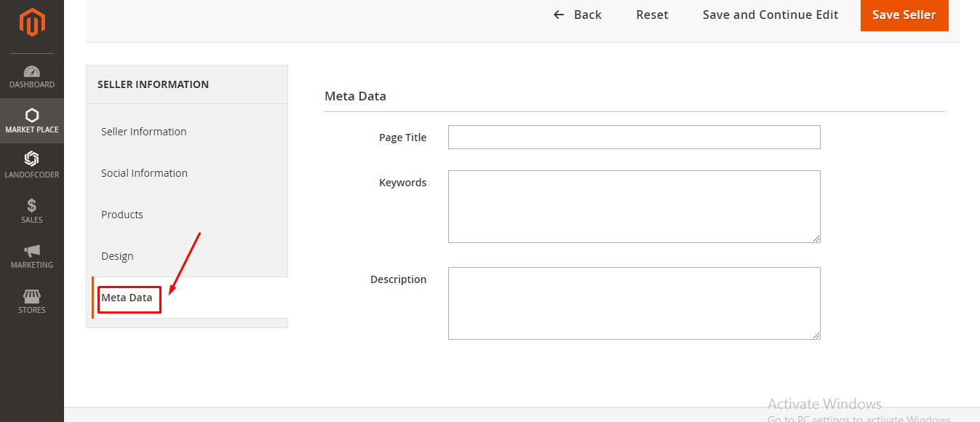Screen dimensions: 980x422
Task: Switch to the Products section
Action: pyautogui.click(x=121, y=214)
